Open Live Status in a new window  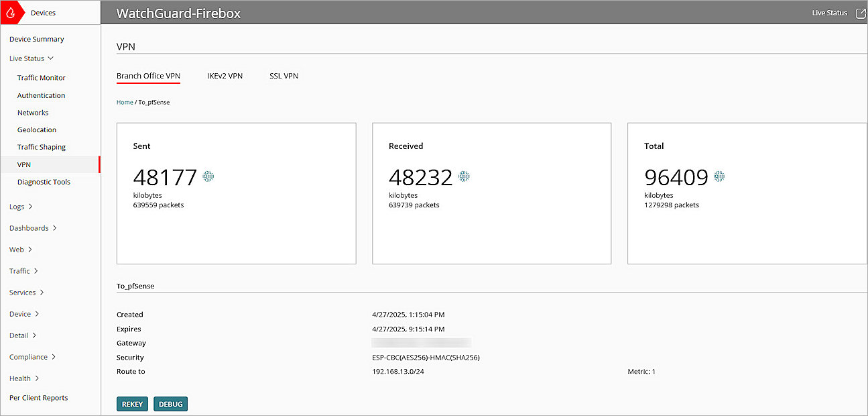click(861, 12)
